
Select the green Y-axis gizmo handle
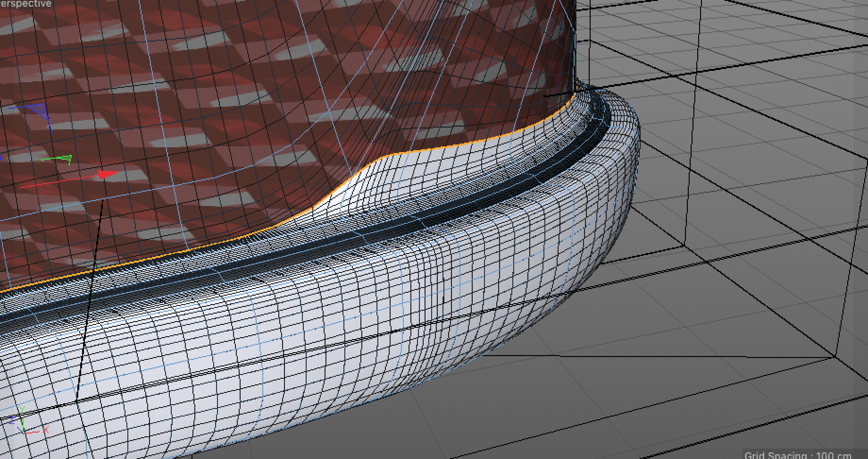(65, 159)
